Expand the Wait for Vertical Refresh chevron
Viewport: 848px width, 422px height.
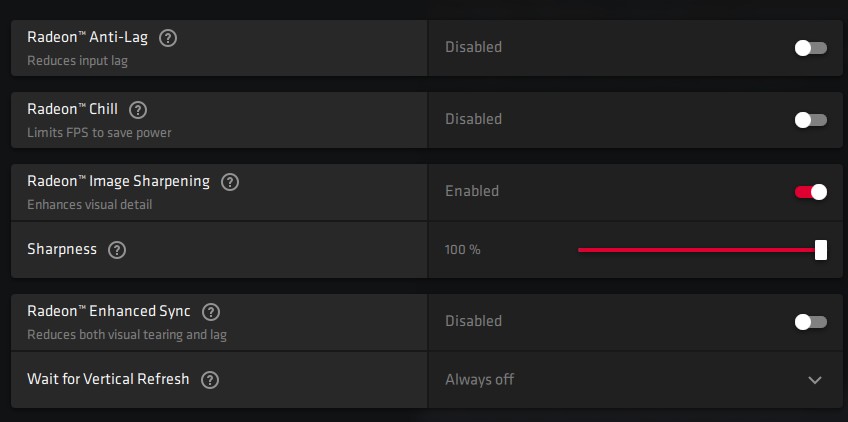point(815,380)
